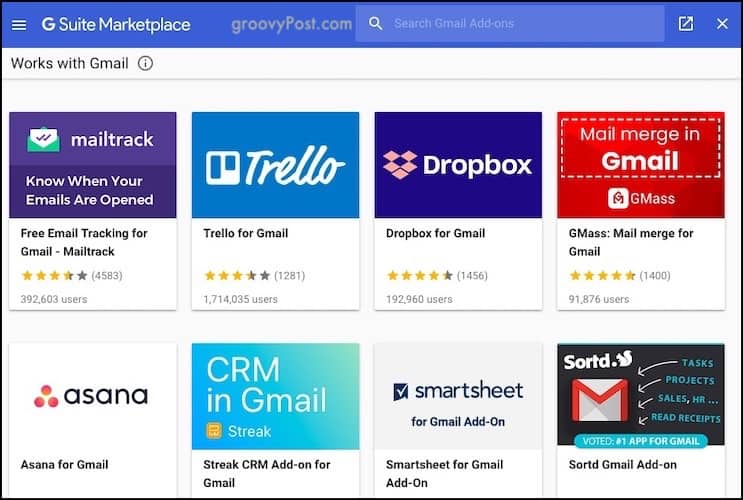Open the hamburger main menu
This screenshot has width=743, height=500.
pyautogui.click(x=19, y=25)
